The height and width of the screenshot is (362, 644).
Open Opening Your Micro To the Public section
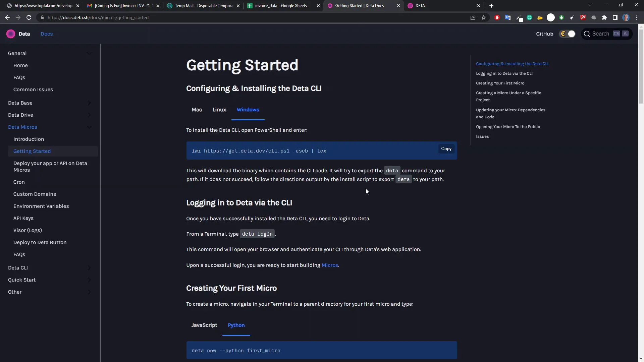coord(507,127)
